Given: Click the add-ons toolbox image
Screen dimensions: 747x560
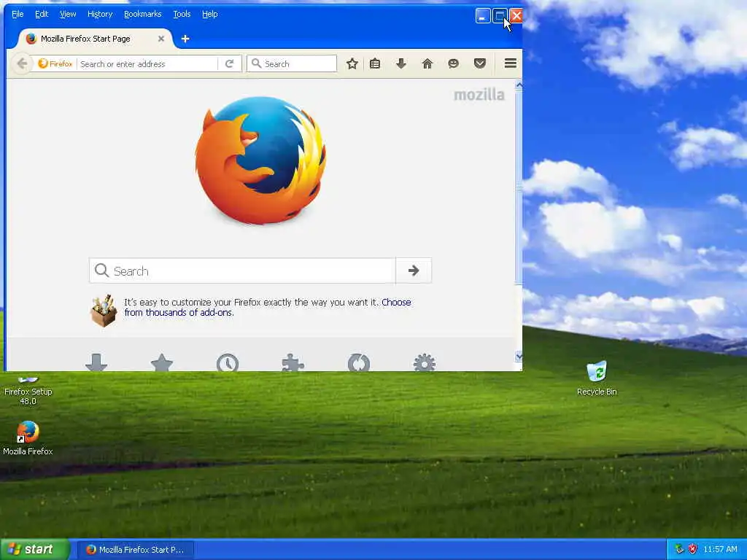Looking at the screenshot, I should (x=104, y=310).
